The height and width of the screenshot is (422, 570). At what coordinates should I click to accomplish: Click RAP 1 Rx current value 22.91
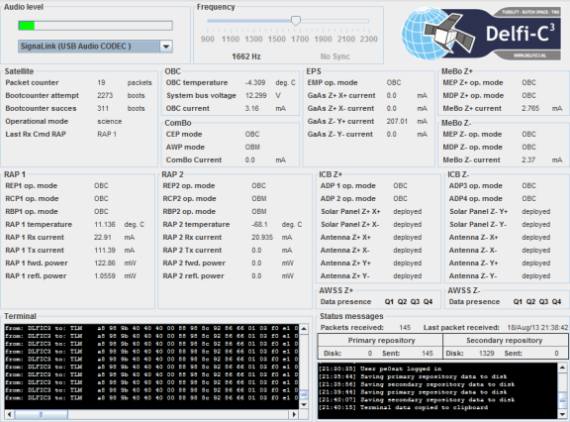click(103, 237)
